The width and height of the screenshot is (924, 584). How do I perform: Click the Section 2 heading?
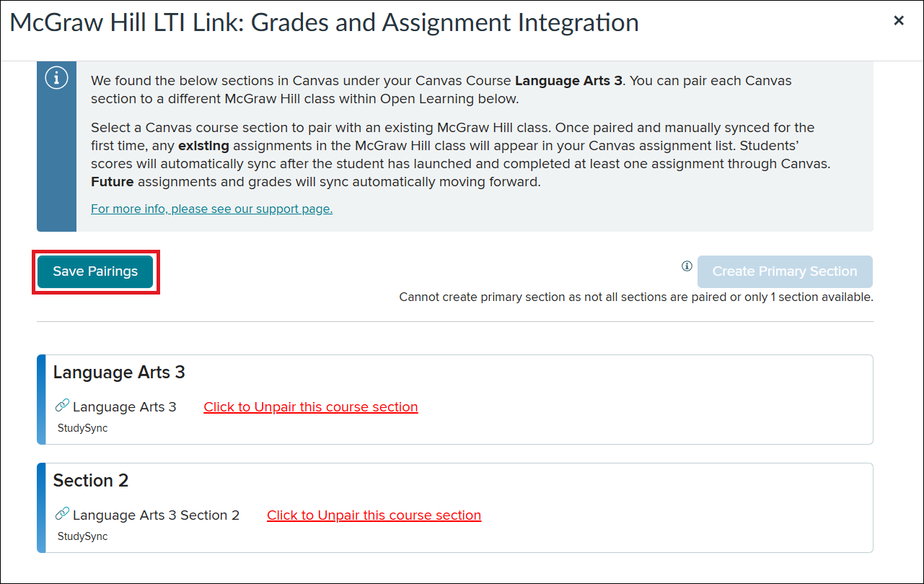pos(91,480)
